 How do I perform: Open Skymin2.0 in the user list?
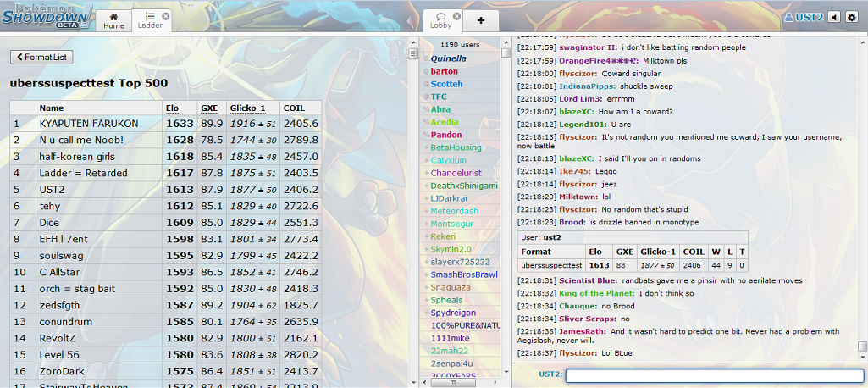coord(451,249)
